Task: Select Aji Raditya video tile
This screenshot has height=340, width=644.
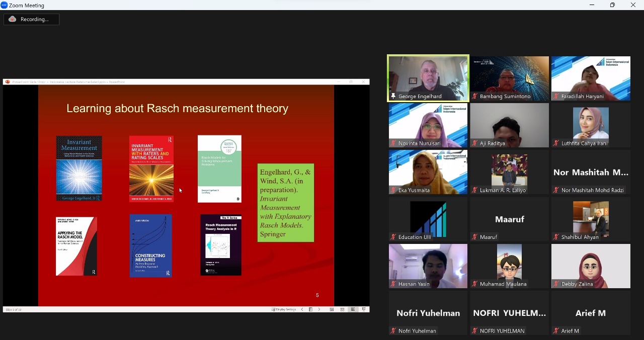Action: [x=510, y=125]
